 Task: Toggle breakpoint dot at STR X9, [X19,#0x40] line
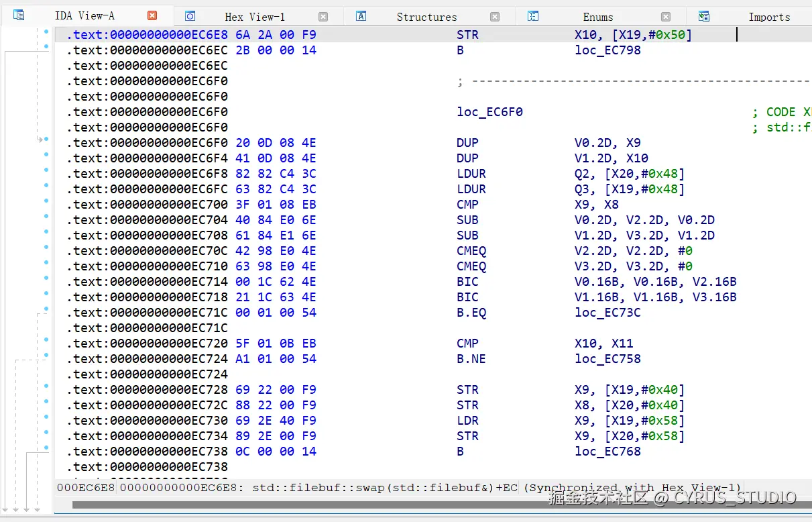point(46,386)
